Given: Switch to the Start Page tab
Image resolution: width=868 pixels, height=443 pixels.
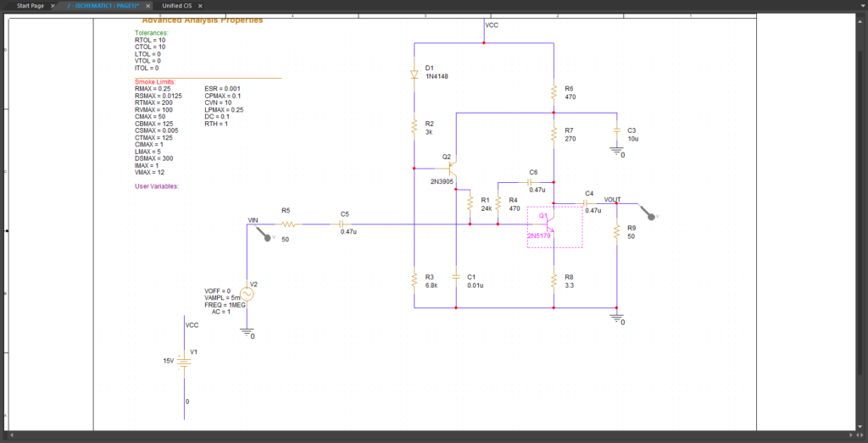Looking at the screenshot, I should point(31,6).
